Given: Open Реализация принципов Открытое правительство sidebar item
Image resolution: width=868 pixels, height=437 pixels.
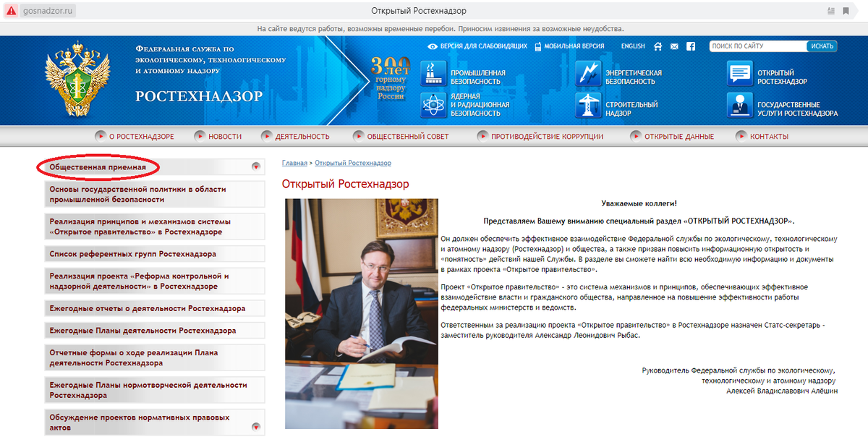Looking at the screenshot, I should pyautogui.click(x=155, y=227).
